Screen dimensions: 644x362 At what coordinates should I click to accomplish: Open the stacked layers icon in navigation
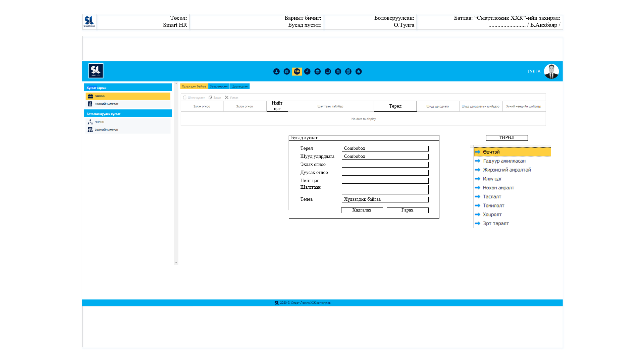click(318, 71)
